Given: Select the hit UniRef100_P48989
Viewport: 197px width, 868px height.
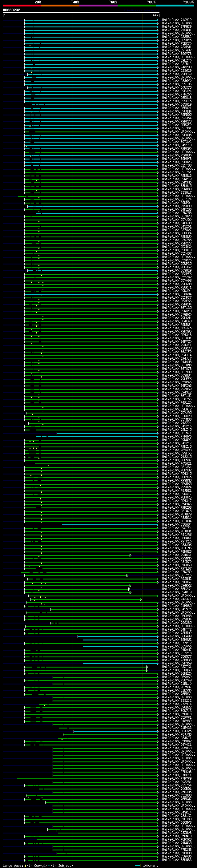Looking at the screenshot, I should coord(177,721).
